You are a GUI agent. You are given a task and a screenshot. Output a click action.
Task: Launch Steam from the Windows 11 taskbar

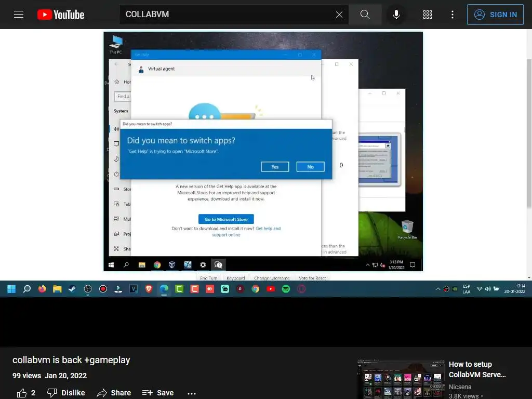[x=72, y=289]
